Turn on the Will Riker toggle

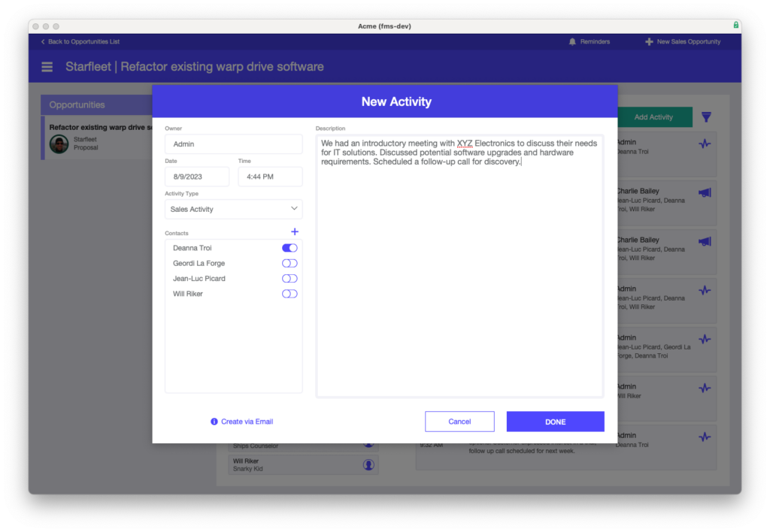click(290, 294)
